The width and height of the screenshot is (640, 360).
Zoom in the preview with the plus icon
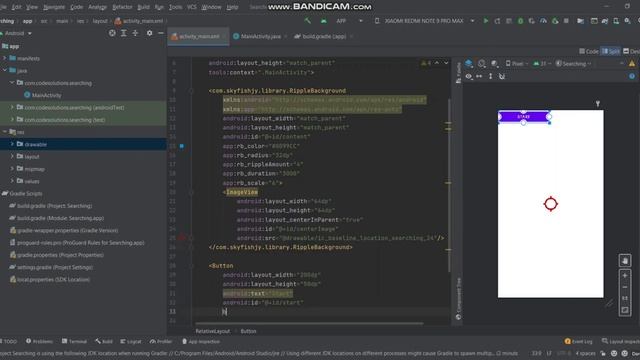tap(624, 276)
